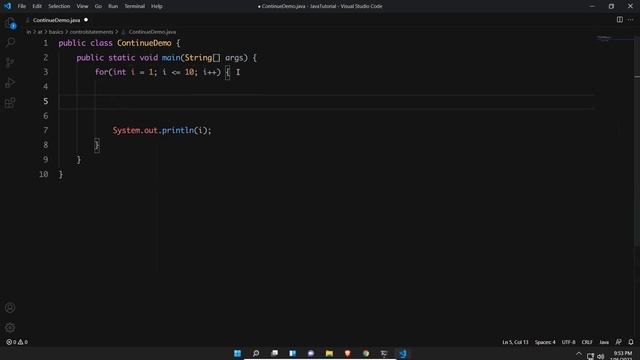Click 'ContinueDemo' class name on line 1
The width and height of the screenshot is (640, 360).
[x=144, y=43]
